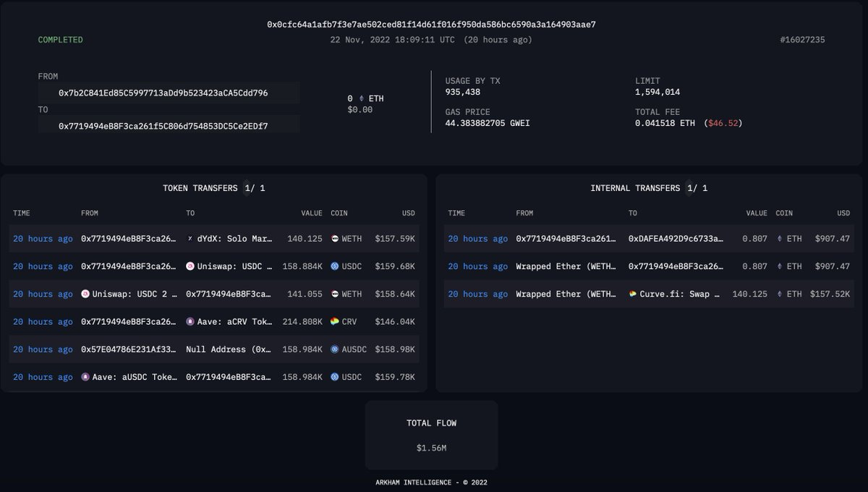
Task: Click USD column header in Internal Transfers
Action: click(843, 213)
